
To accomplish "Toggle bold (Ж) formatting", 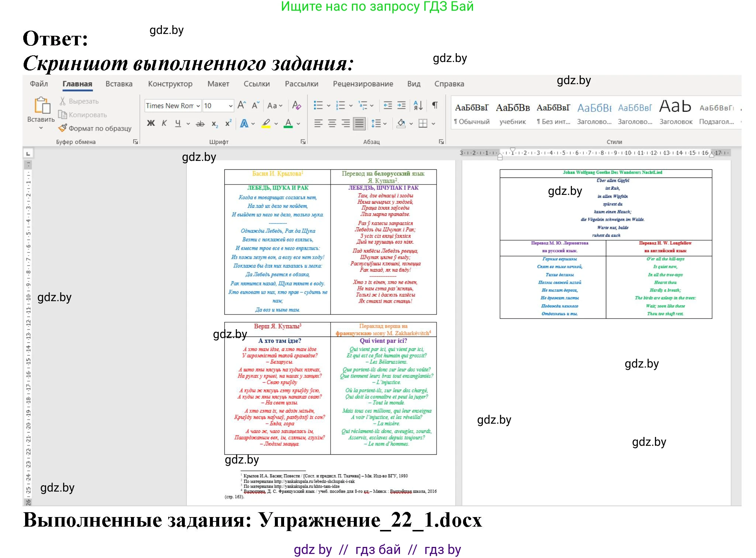I will (x=151, y=123).
